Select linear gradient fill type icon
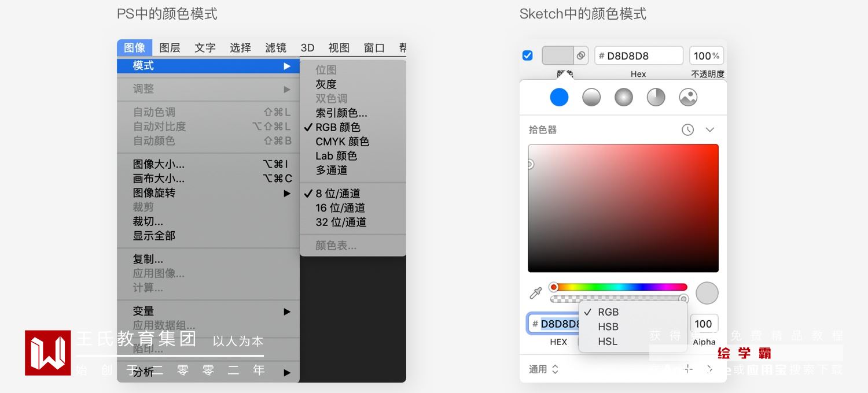Image resolution: width=868 pixels, height=393 pixels. pos(591,97)
